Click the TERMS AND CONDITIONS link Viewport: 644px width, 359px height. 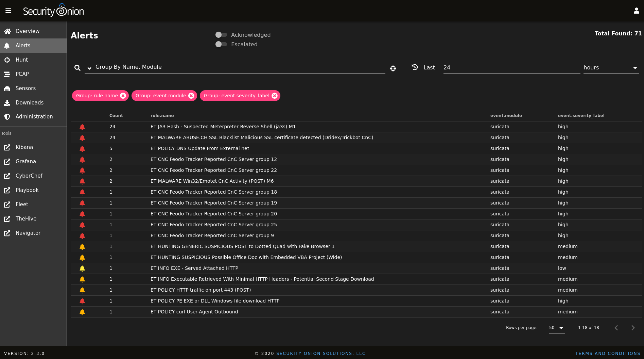tap(608, 353)
